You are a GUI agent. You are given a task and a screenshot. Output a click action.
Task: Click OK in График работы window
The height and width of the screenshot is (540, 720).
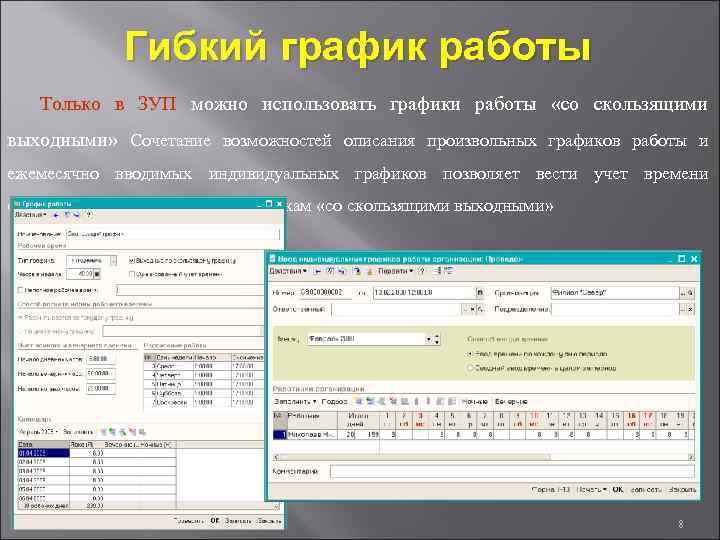coord(214,521)
